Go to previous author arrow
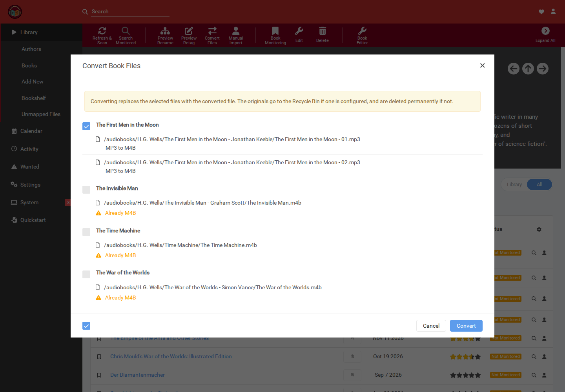The image size is (565, 392). [x=514, y=69]
